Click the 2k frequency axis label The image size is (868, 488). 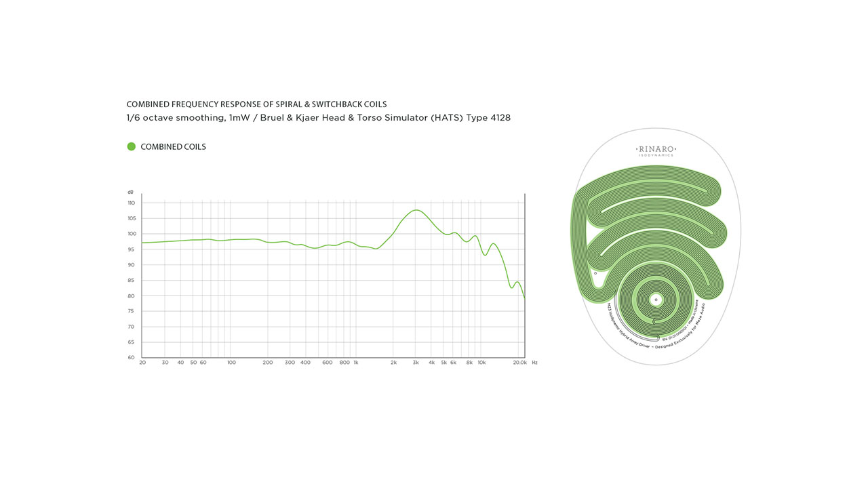[393, 363]
